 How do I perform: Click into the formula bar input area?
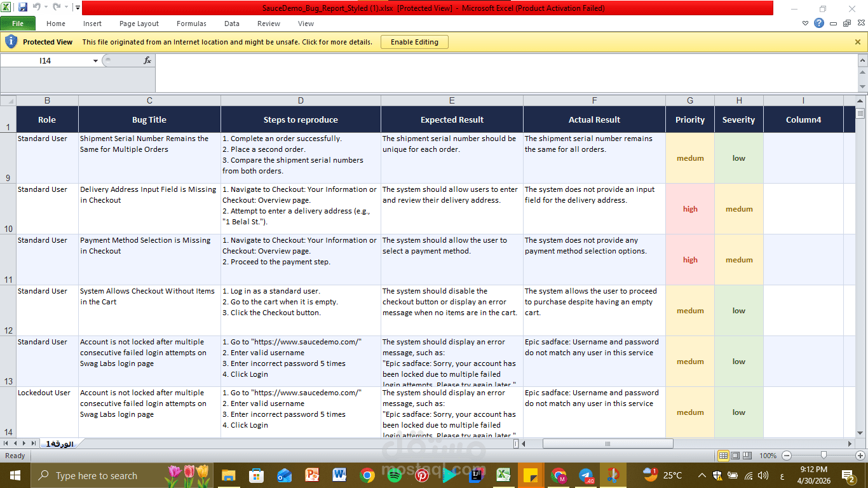[x=506, y=73]
